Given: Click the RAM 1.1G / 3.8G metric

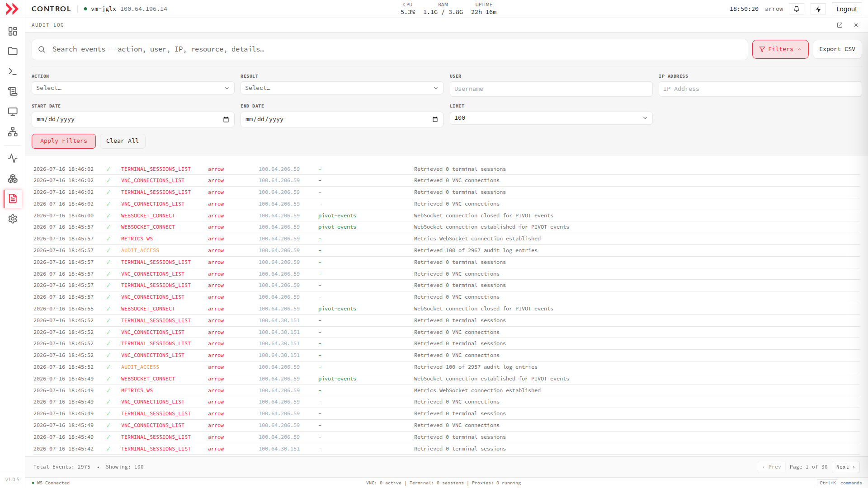Looking at the screenshot, I should 443,9.
